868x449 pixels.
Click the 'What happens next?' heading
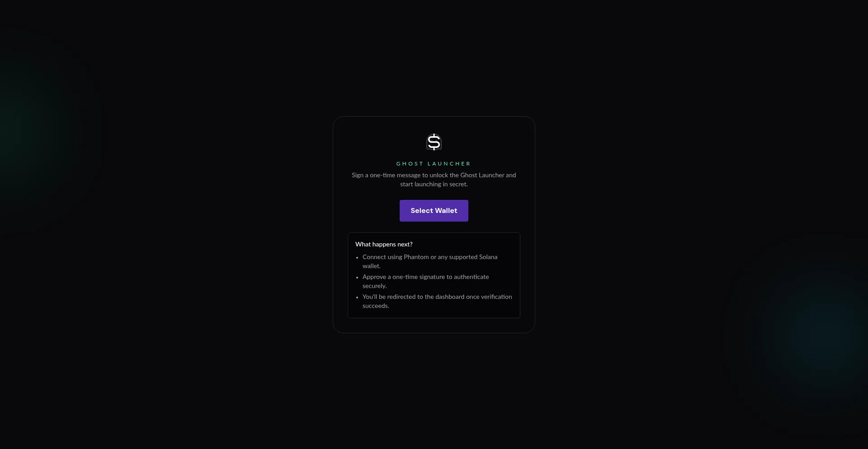click(x=384, y=244)
